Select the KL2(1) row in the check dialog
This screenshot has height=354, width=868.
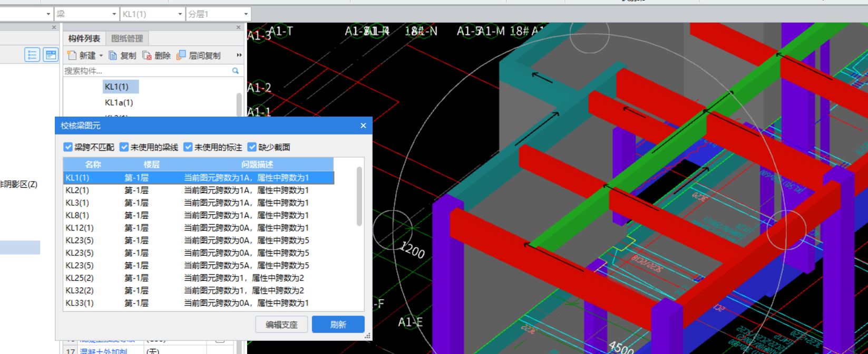(199, 190)
